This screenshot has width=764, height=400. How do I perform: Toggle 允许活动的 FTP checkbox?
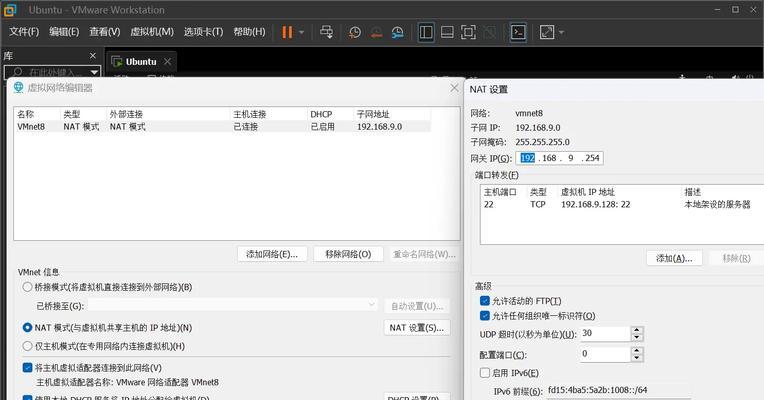(484, 301)
